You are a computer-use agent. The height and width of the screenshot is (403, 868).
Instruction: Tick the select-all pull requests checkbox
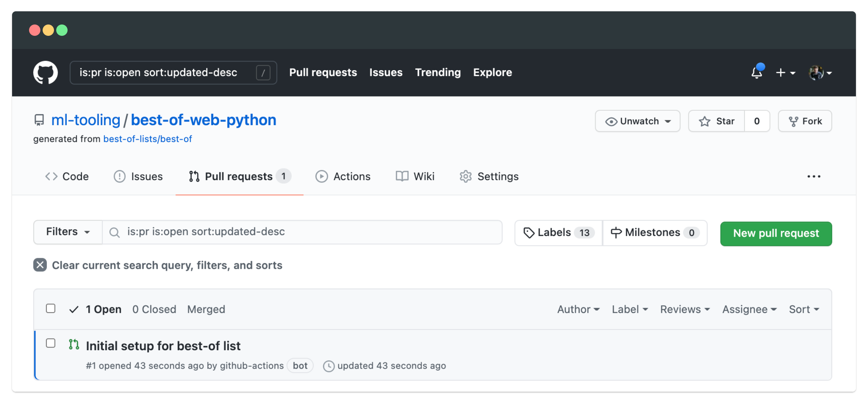51,308
